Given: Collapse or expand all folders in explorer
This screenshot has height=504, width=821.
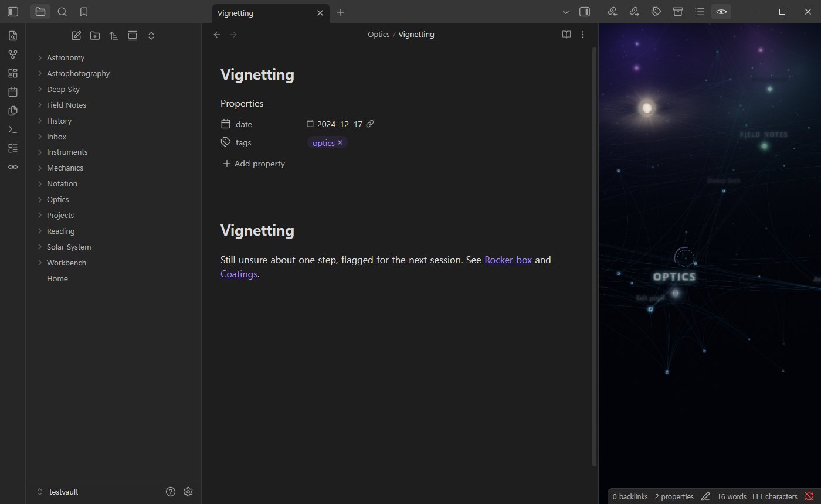Looking at the screenshot, I should pyautogui.click(x=151, y=36).
